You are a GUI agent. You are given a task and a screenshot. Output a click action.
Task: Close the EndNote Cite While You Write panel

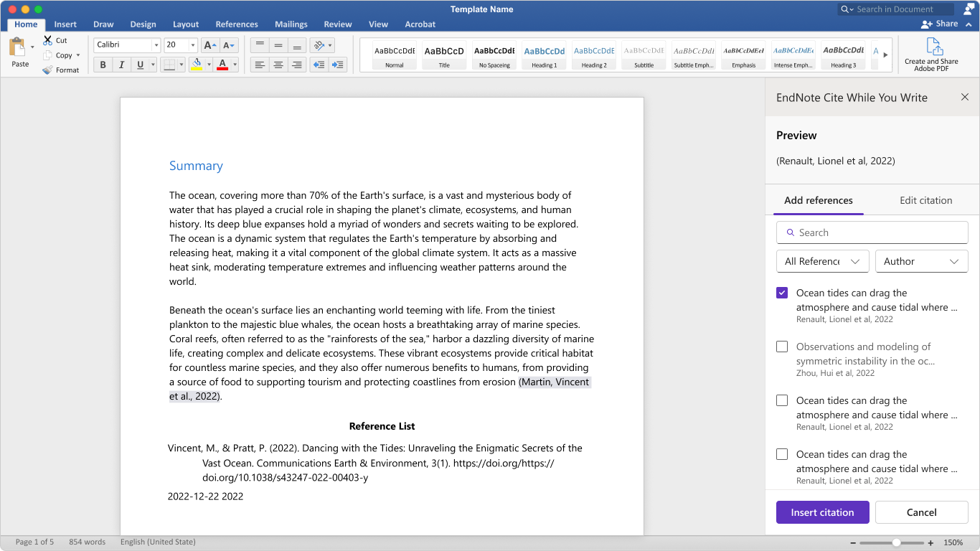pyautogui.click(x=965, y=97)
